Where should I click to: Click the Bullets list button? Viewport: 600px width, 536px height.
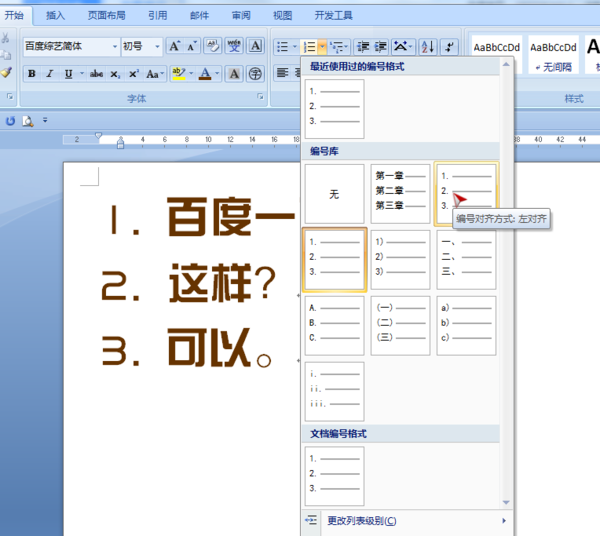pyautogui.click(x=282, y=47)
